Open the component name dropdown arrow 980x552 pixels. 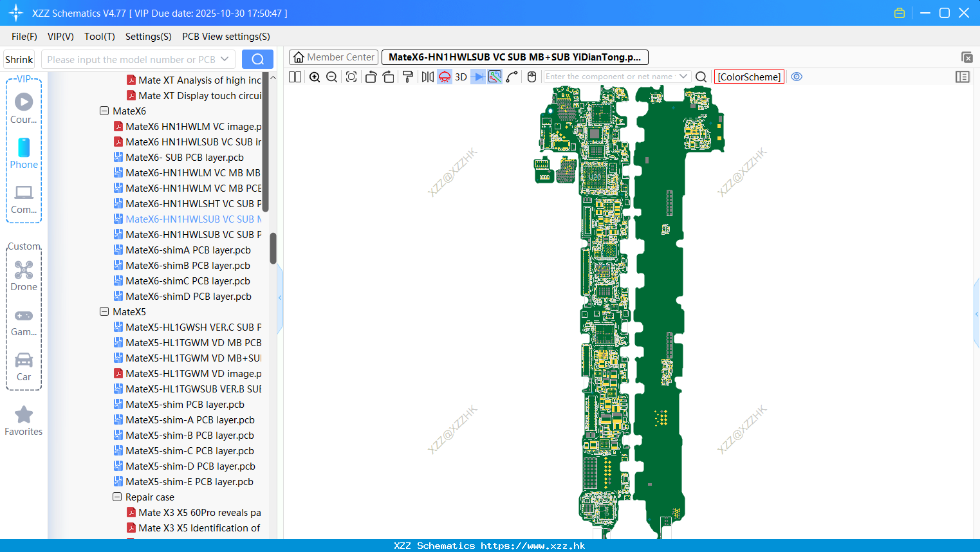pos(683,77)
